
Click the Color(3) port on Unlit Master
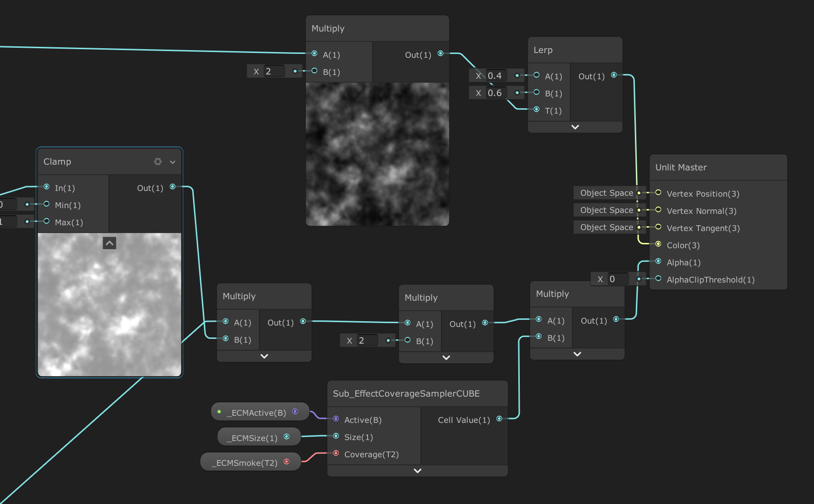(658, 244)
